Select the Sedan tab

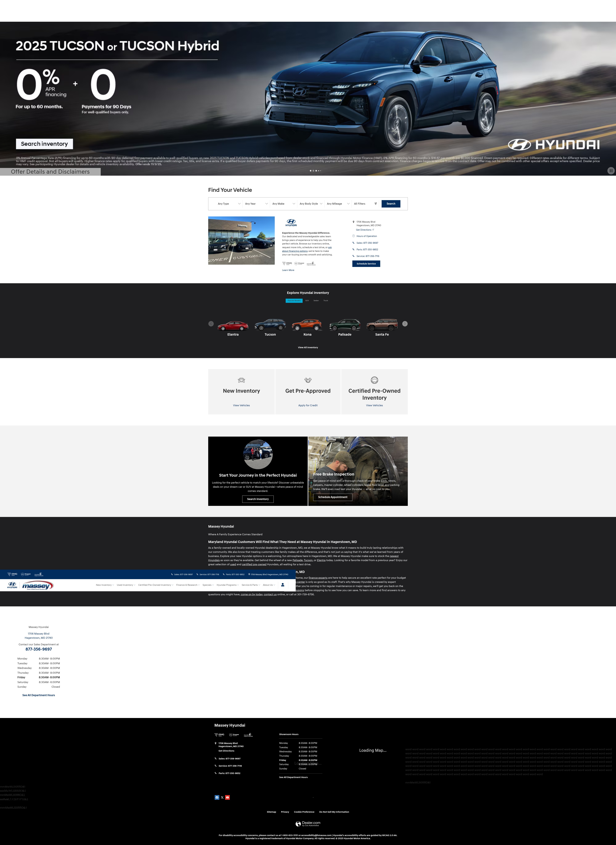tap(316, 300)
